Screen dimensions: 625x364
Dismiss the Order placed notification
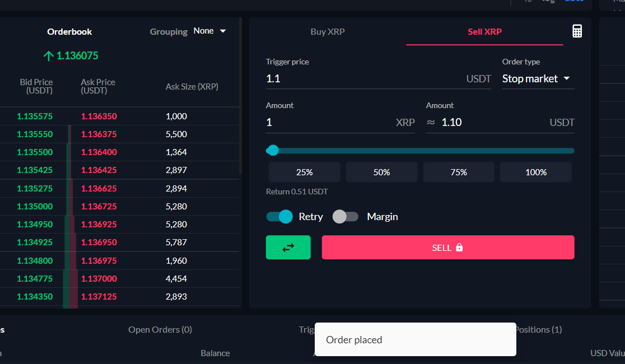pos(415,339)
